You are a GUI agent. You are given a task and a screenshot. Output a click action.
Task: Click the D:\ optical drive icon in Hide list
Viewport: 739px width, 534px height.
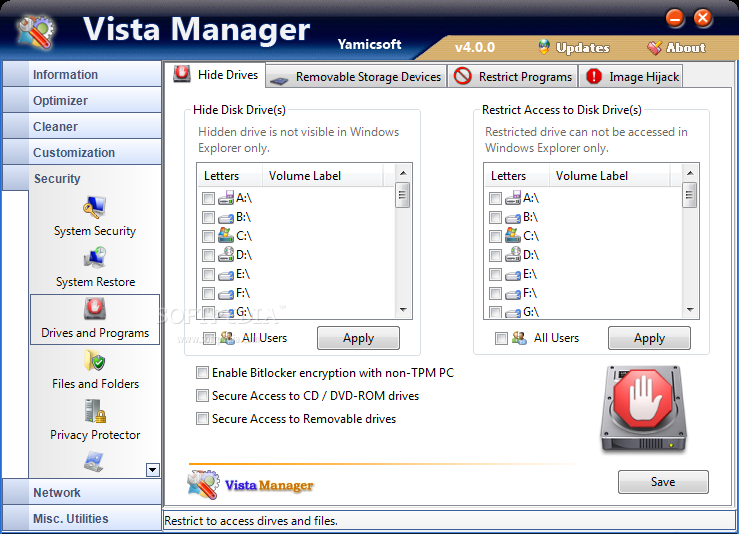pos(226,255)
